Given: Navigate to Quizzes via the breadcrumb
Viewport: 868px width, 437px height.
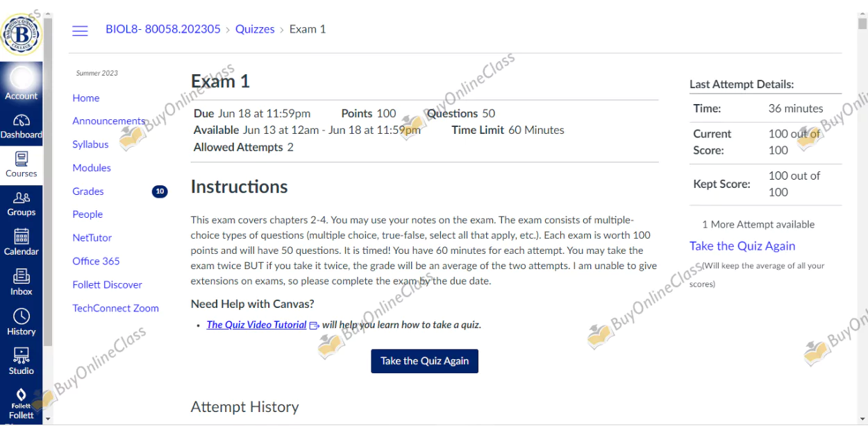Looking at the screenshot, I should pyautogui.click(x=255, y=29).
